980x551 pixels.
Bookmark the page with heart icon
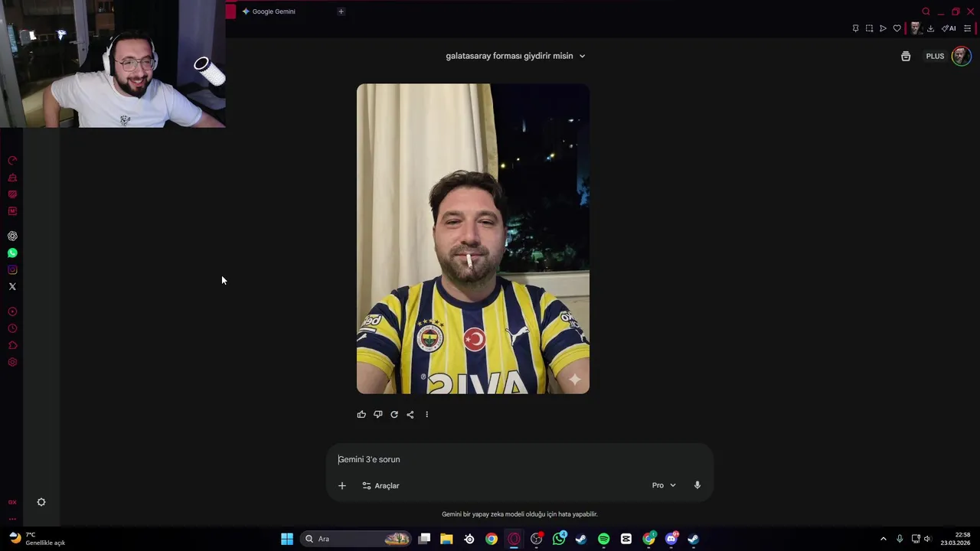pos(897,28)
